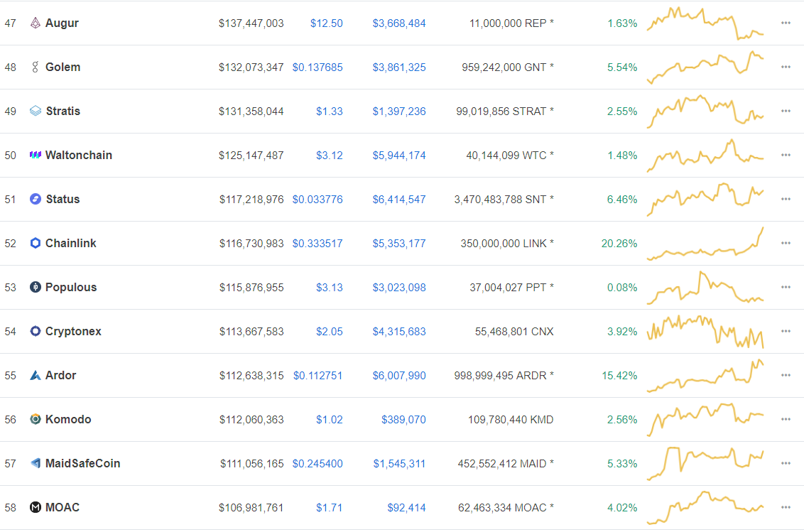
Task: Open the Cryptonex 7-day price chart
Action: (x=705, y=332)
